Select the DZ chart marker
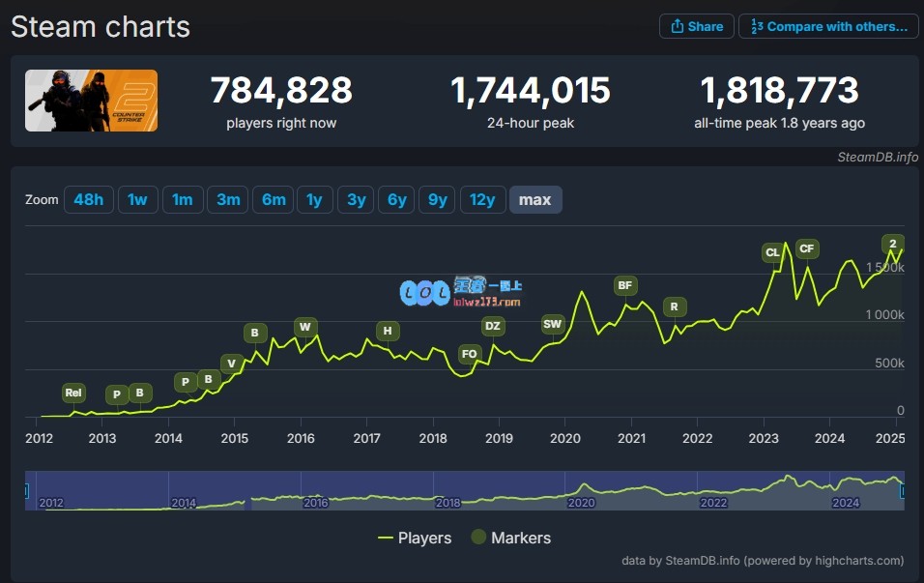Viewport: 924px width, 583px height. coord(493,326)
